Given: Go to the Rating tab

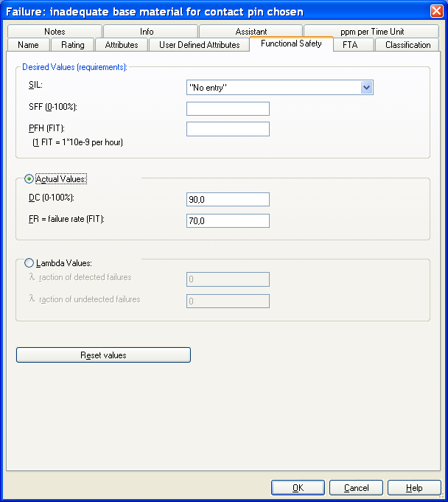Looking at the screenshot, I should coord(73,45).
